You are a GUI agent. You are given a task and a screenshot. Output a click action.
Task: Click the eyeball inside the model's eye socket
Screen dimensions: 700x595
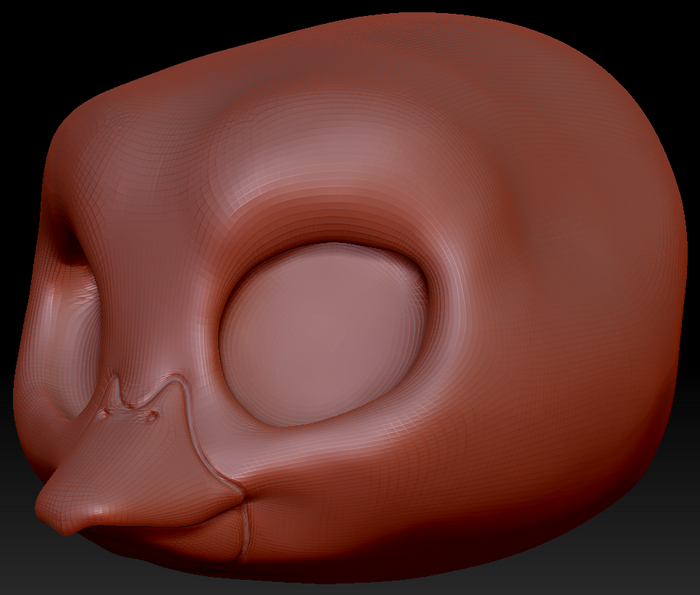pos(323,334)
